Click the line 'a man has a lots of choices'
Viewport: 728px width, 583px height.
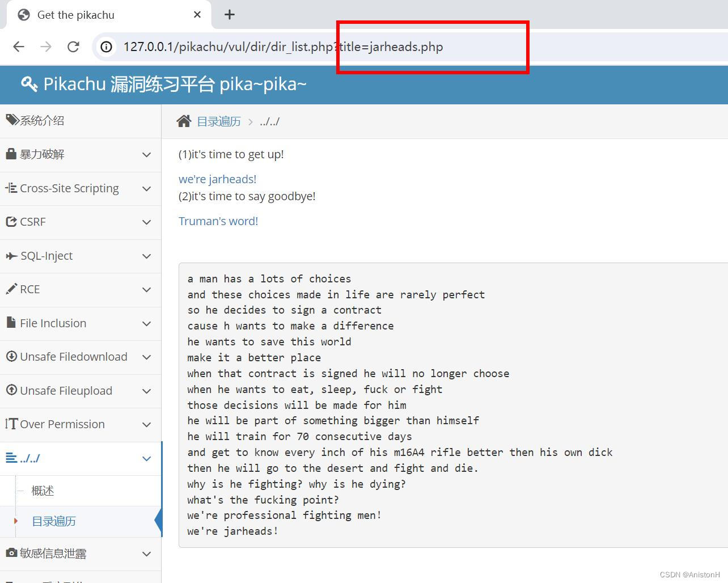pos(269,279)
